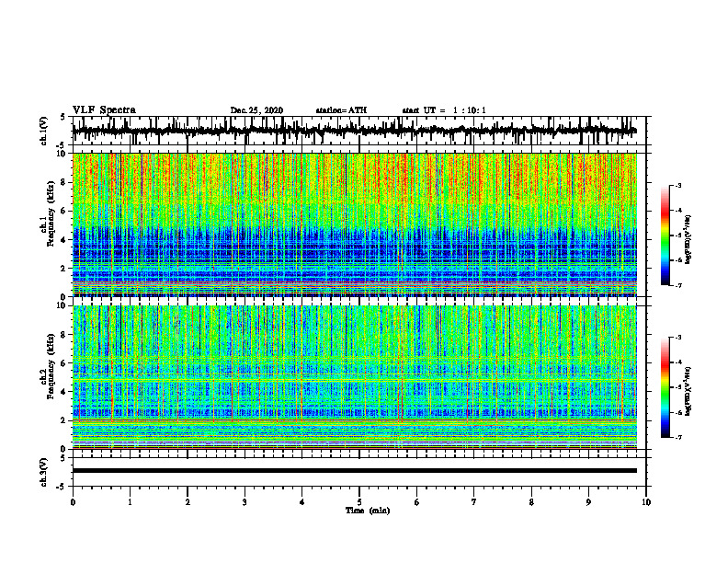The width and height of the screenshot is (728, 563).
Task: Click the "-7" label on ch.1 color scale
Action: click(x=678, y=285)
